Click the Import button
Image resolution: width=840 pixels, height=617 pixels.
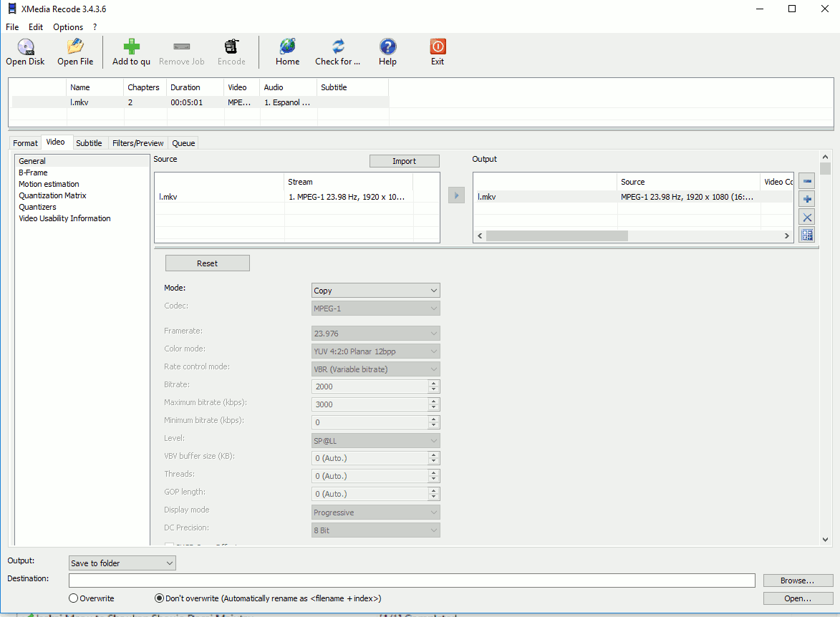point(404,161)
